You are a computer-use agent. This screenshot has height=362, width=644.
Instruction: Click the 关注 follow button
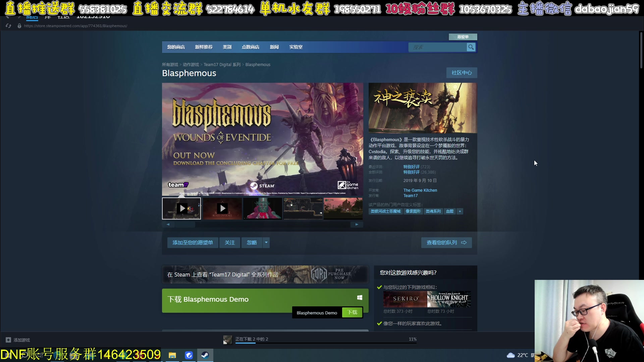coord(230,243)
